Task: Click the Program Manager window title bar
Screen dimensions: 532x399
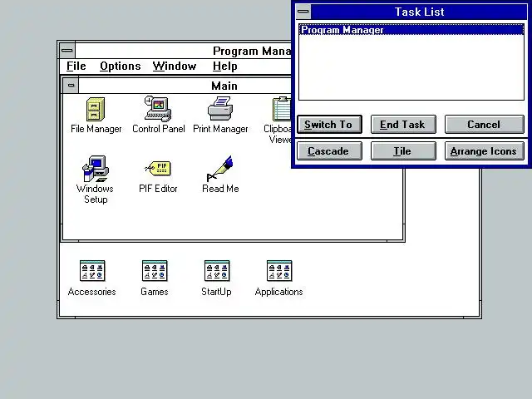Action: [x=183, y=51]
